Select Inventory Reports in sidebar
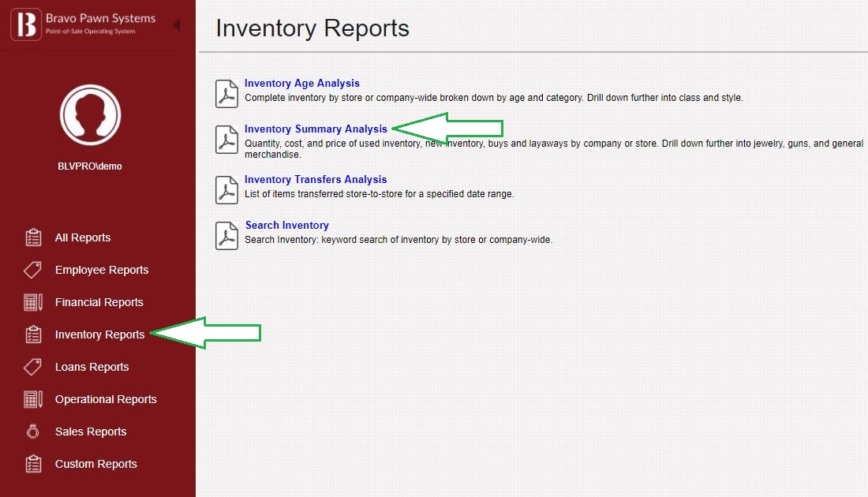This screenshot has height=497, width=868. [x=99, y=334]
